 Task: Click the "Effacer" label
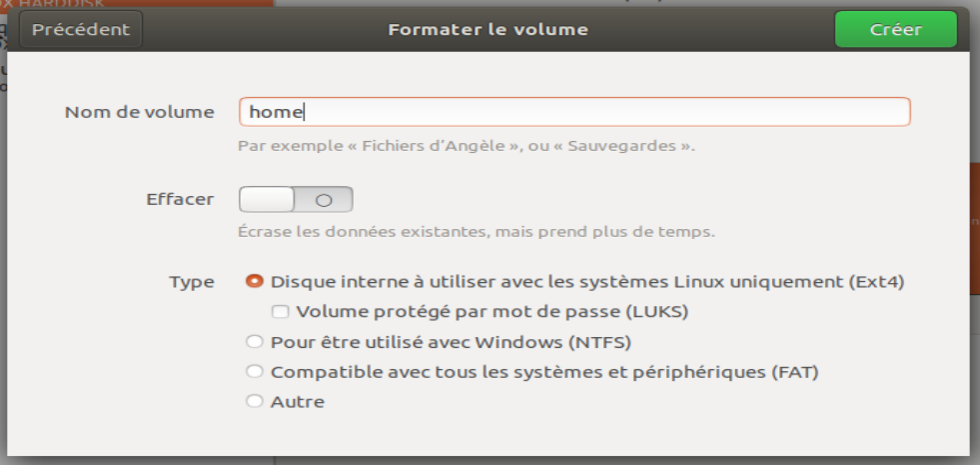point(180,199)
